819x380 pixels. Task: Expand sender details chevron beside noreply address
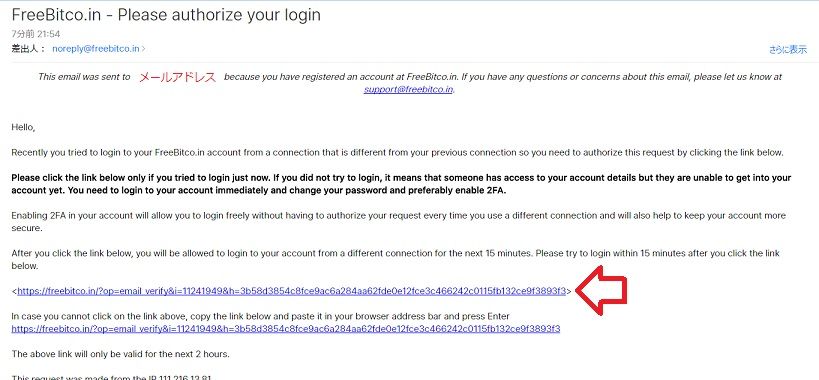pos(144,49)
